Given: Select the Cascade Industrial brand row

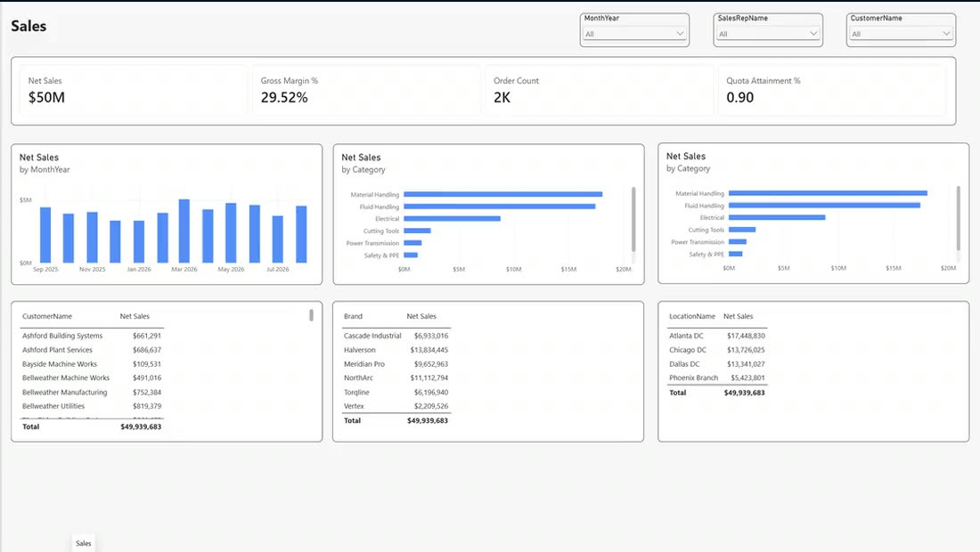Looking at the screenshot, I should [x=396, y=336].
